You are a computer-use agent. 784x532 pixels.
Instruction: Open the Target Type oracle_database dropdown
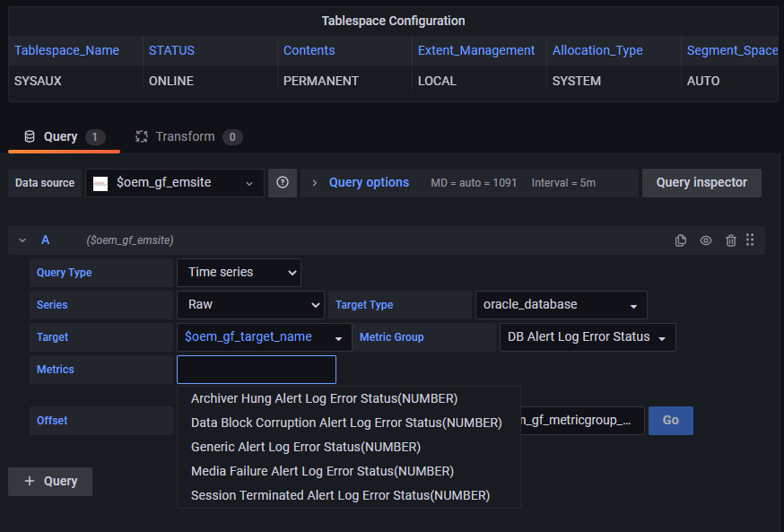click(560, 305)
